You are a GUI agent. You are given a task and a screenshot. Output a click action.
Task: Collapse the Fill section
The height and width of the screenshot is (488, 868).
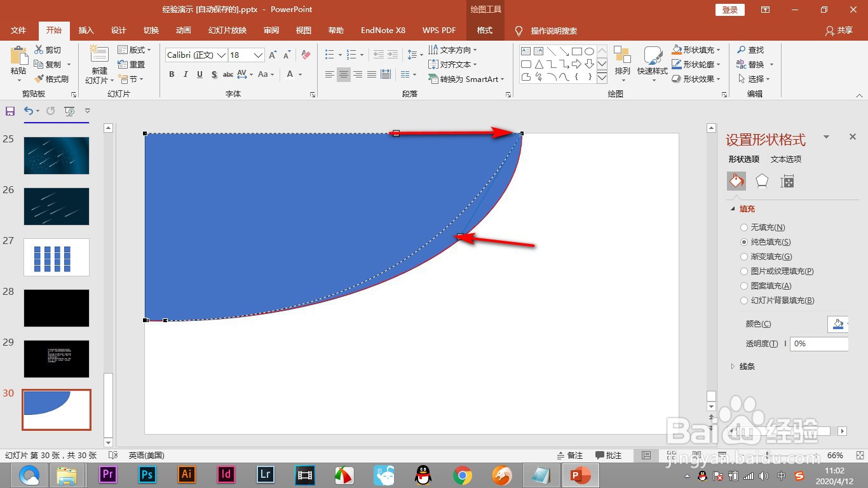[x=733, y=209]
